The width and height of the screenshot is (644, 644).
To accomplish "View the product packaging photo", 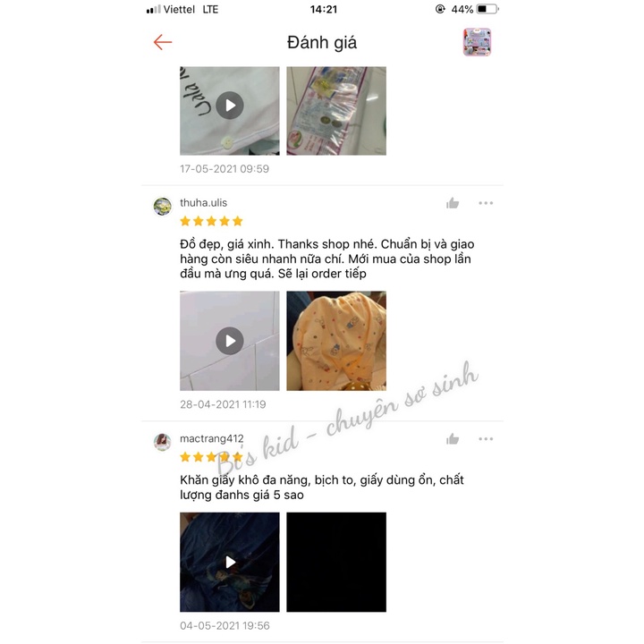I will point(336,111).
